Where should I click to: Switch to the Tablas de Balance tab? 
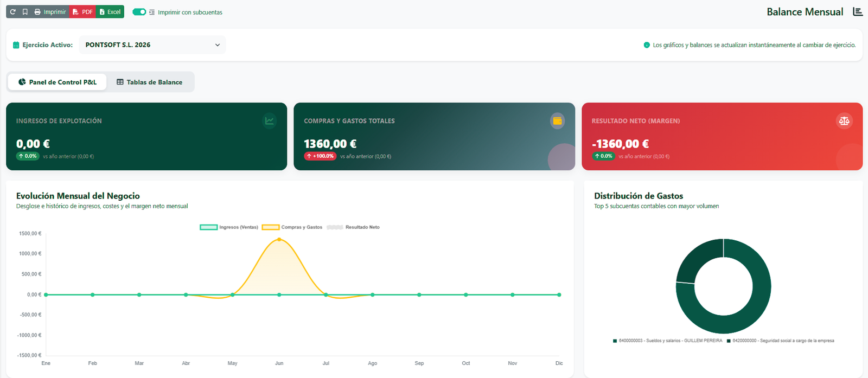click(150, 82)
